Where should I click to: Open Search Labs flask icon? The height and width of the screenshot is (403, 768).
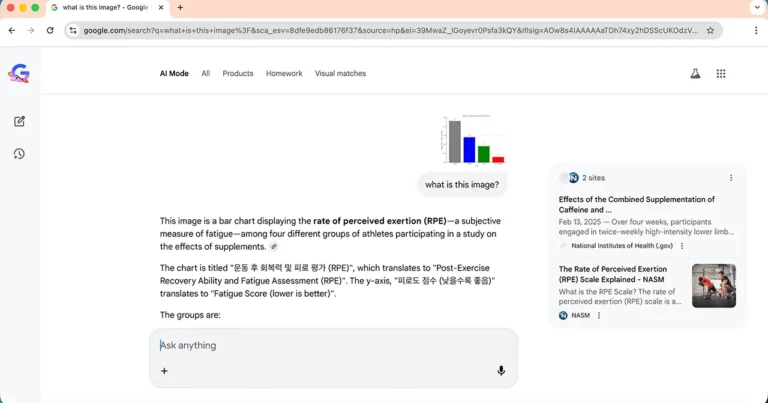(695, 73)
